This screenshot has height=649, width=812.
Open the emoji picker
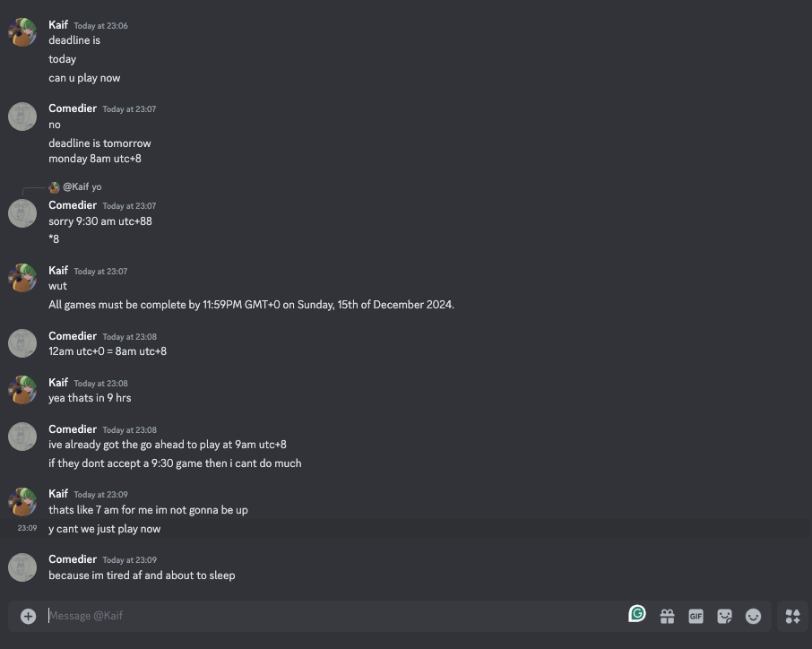click(754, 616)
